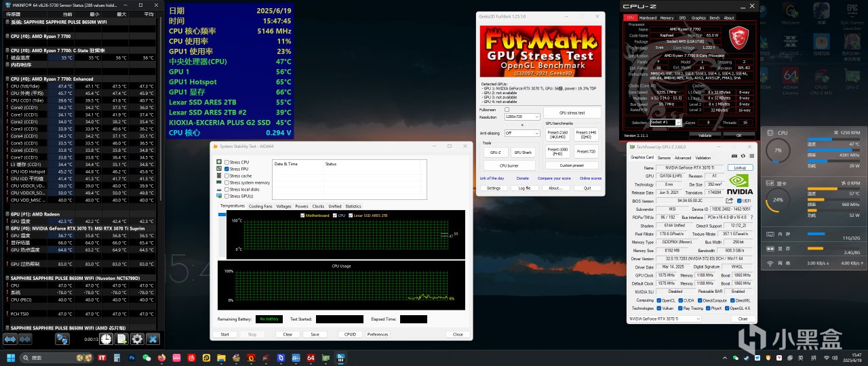Open CPU-Z Socket #1 selection dropdown
This screenshot has height=366, width=868.
pos(666,123)
